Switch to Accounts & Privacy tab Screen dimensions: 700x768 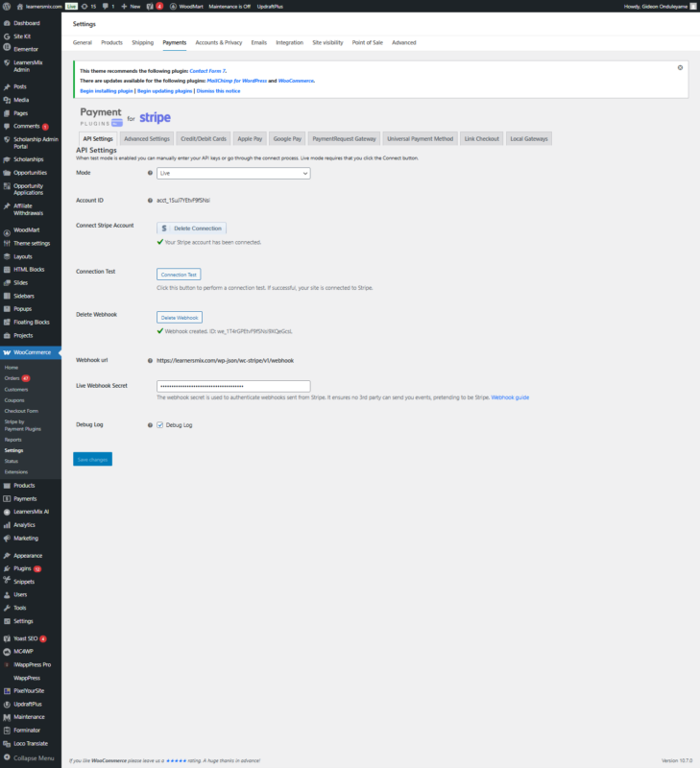click(219, 42)
